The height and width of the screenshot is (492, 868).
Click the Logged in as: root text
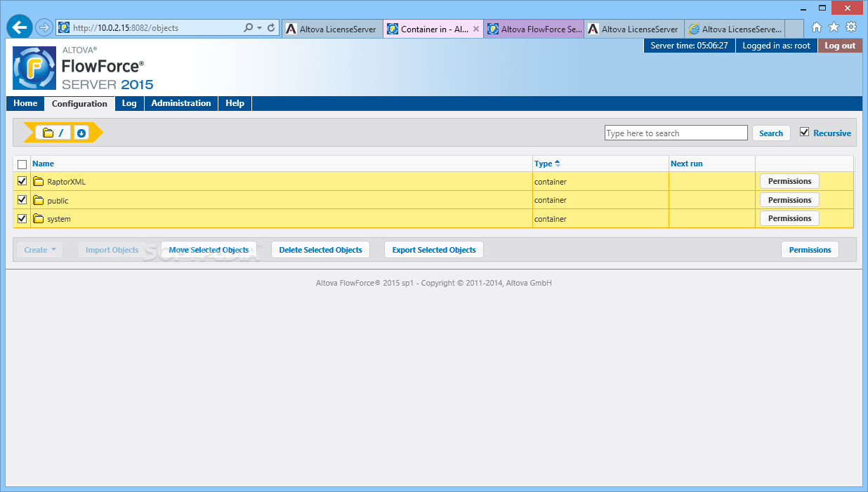tap(776, 46)
